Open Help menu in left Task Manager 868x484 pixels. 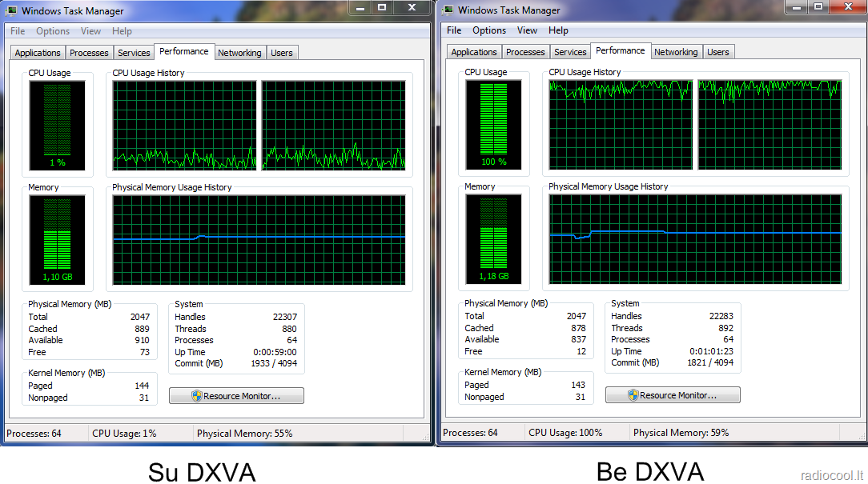[x=122, y=31]
